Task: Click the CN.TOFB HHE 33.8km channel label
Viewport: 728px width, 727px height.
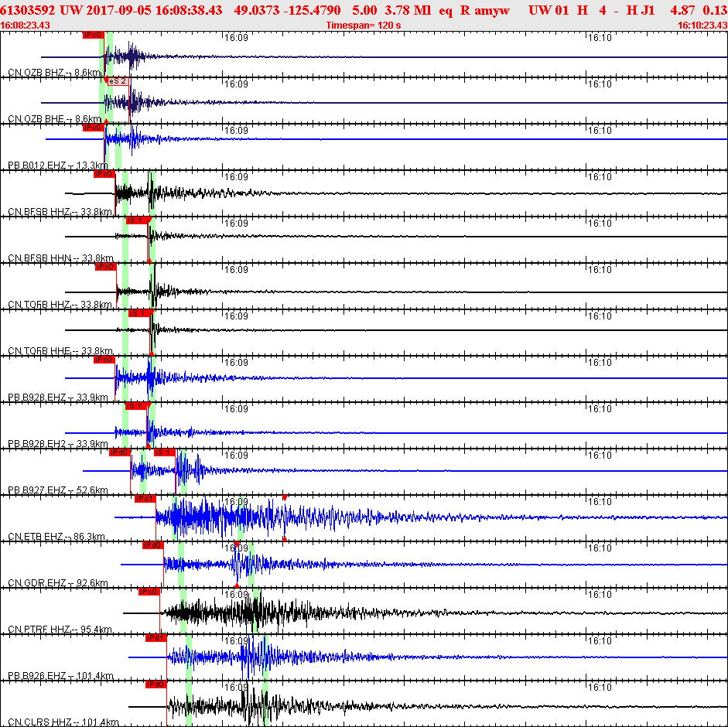Action: coord(60,351)
